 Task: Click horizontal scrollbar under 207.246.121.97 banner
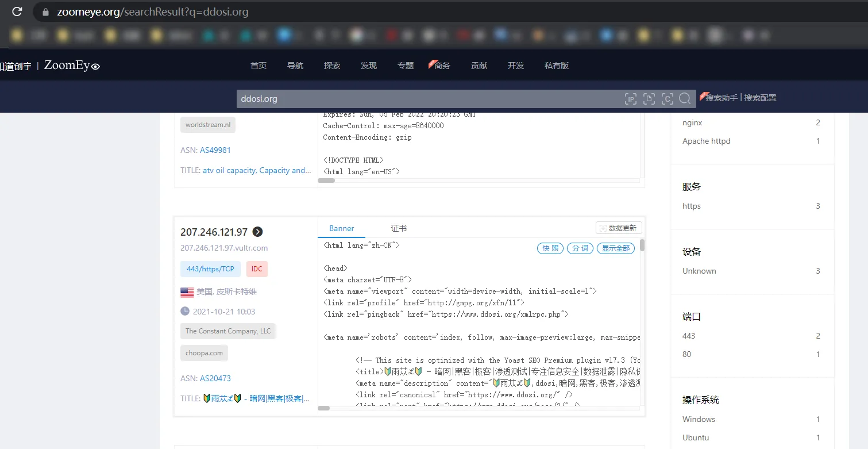tap(324, 408)
